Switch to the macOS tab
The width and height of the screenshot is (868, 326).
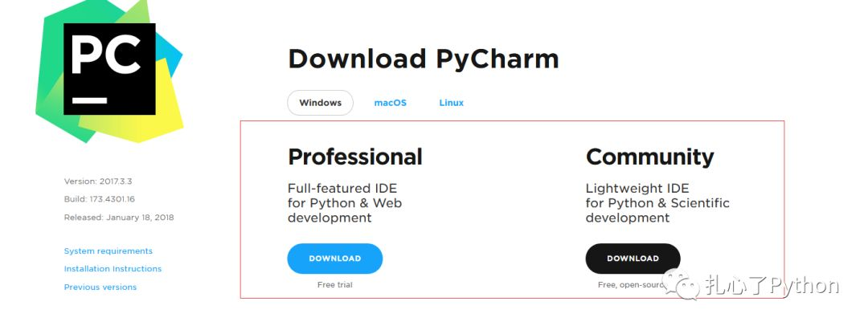pos(390,103)
